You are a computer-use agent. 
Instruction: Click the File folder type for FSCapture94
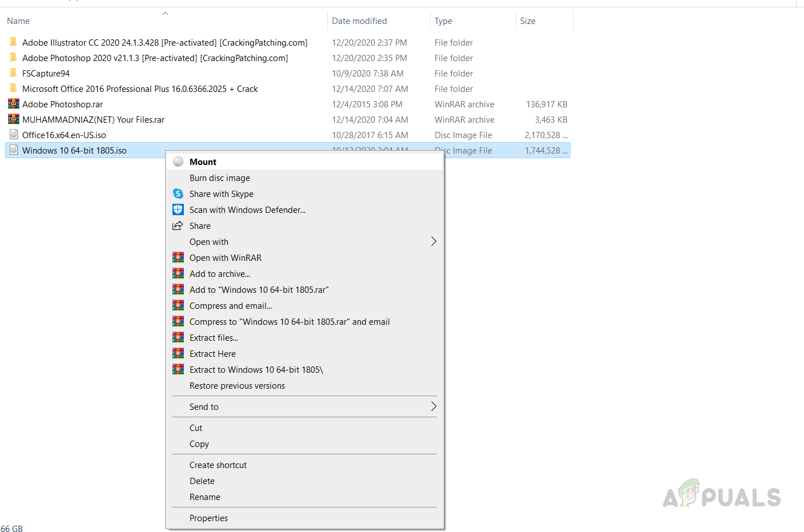[453, 74]
